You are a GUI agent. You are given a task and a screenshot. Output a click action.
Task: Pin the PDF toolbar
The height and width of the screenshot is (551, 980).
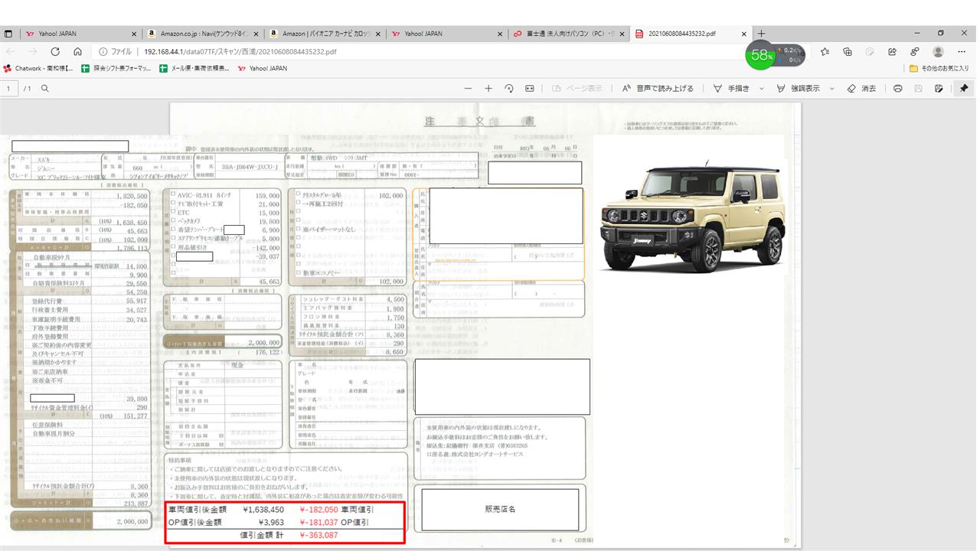964,88
